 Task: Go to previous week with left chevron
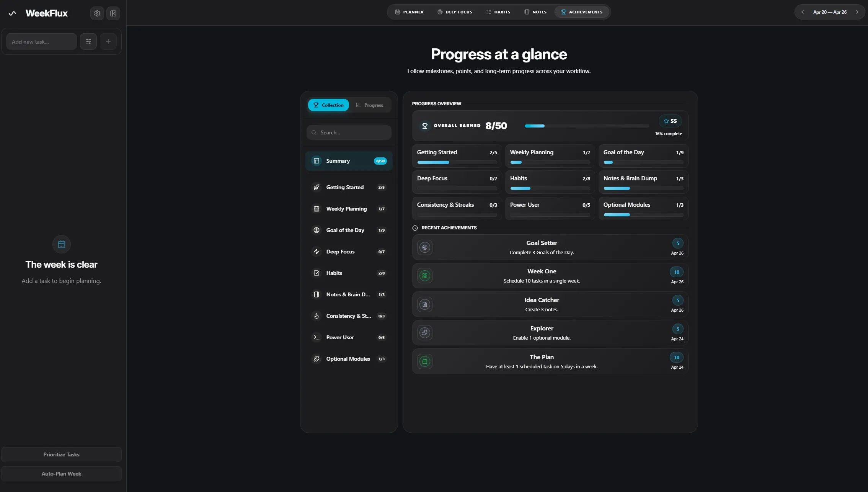click(802, 12)
